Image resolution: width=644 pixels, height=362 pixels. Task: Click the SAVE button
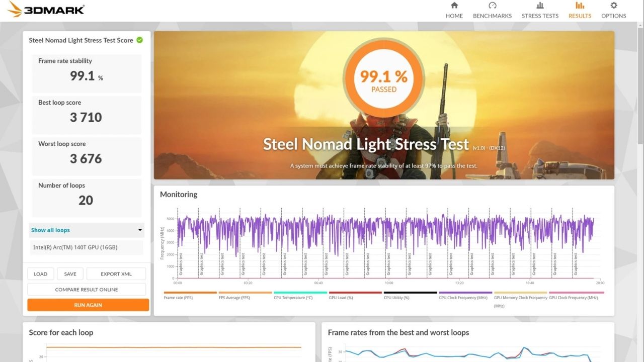tap(70, 274)
